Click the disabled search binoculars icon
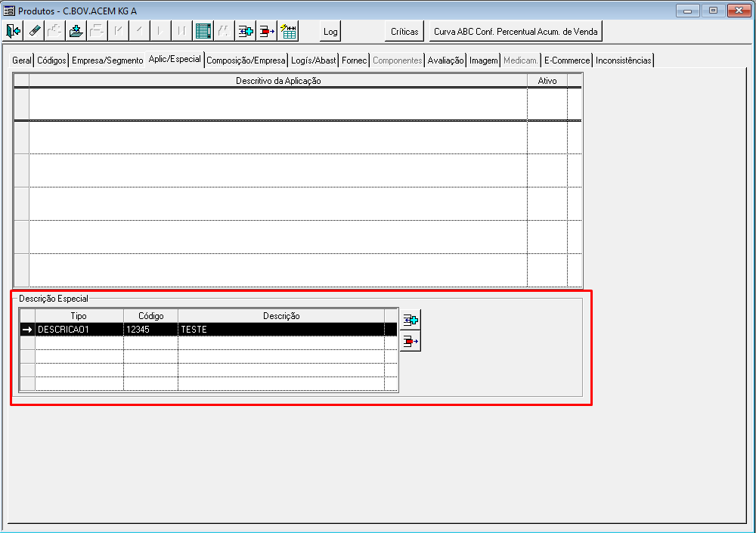This screenshot has width=756, height=533. point(224,31)
